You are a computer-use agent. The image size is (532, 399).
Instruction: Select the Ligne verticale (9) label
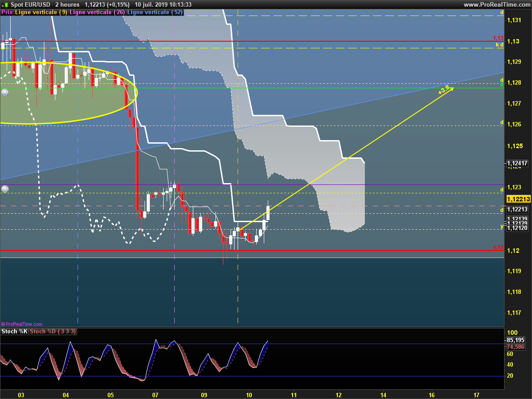click(41, 12)
